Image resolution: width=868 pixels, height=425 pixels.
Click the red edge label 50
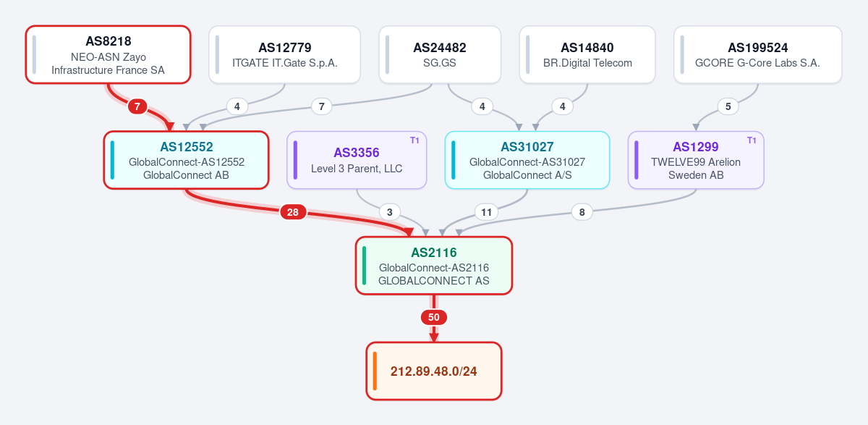point(434,317)
